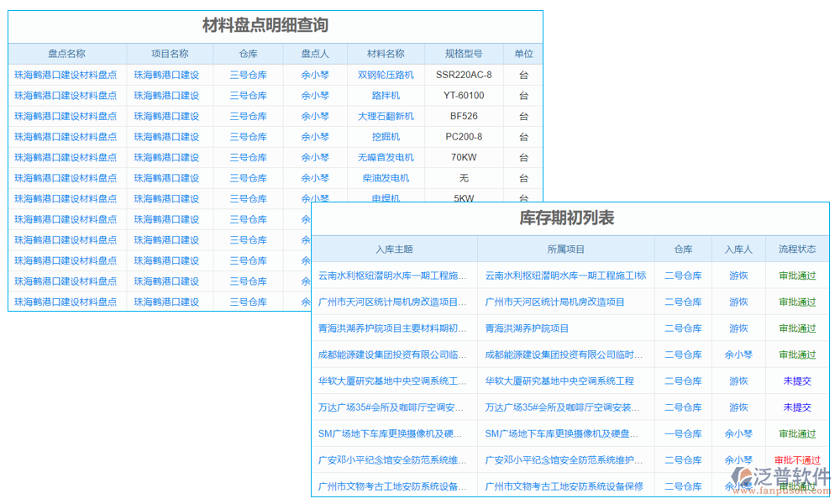Viewport: 840px width, 504px height.
Task: Click the 一号仓库 warehouse link
Action: (x=682, y=433)
